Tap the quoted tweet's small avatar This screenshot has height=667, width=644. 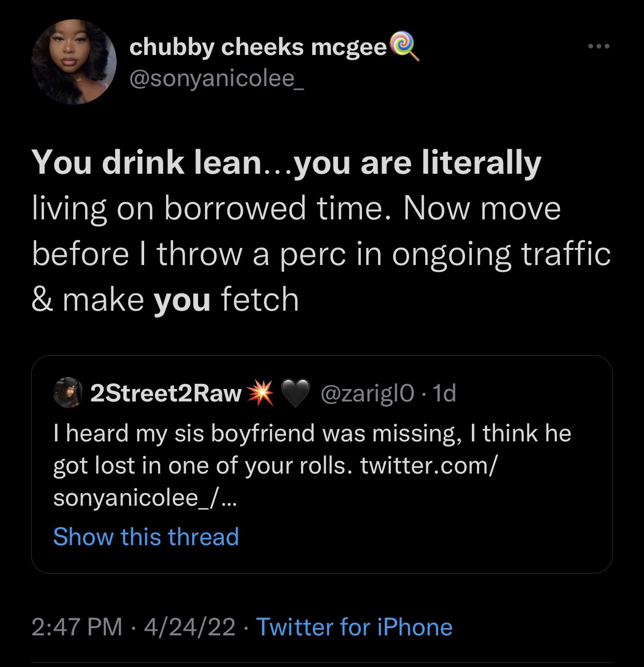pyautogui.click(x=68, y=394)
